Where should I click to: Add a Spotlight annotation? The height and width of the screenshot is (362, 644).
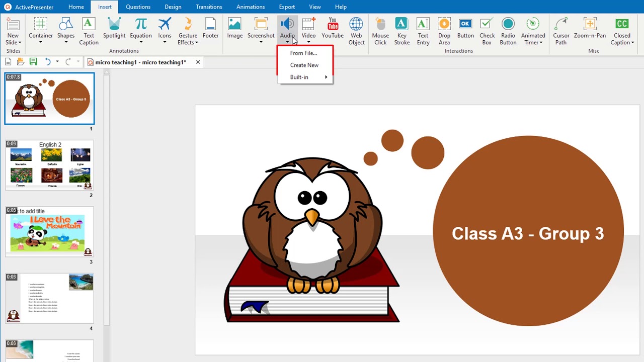pos(114,28)
